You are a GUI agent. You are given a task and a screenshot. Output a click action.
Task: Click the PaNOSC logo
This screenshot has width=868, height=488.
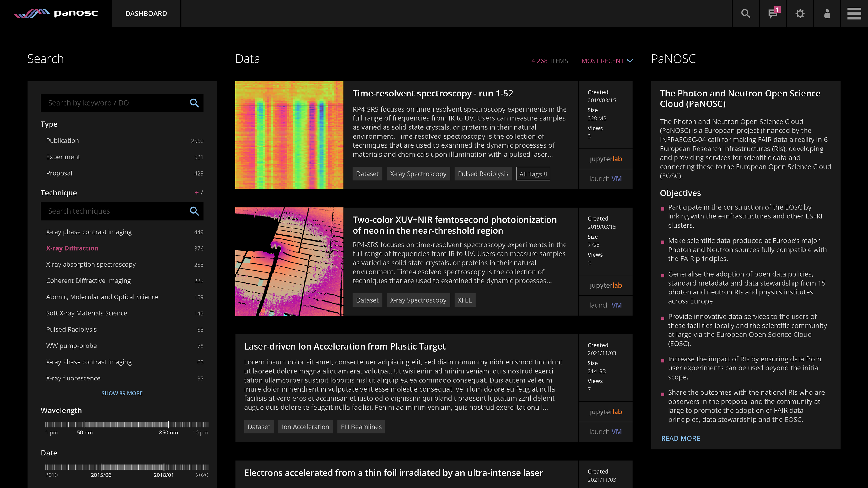pos(56,14)
